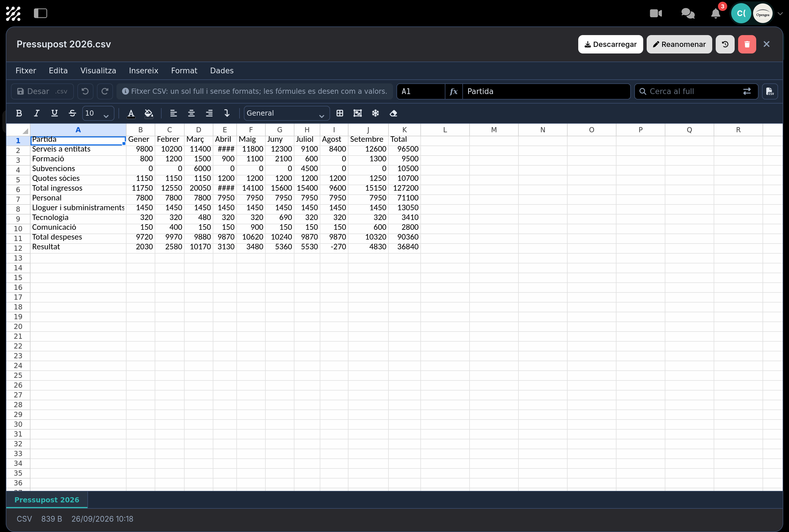This screenshot has width=789, height=532.
Task: Click the Desar .csv button
Action: point(42,91)
